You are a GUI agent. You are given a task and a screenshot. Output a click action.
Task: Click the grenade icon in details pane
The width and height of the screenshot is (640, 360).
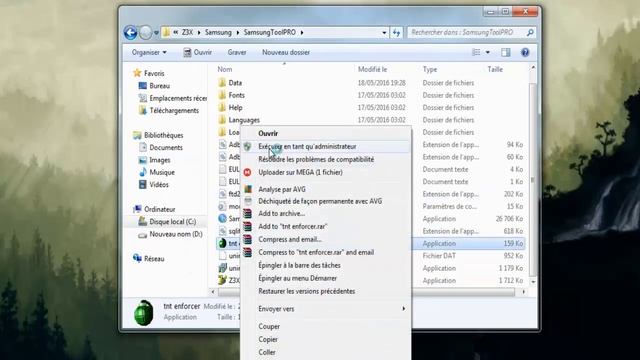(x=144, y=313)
